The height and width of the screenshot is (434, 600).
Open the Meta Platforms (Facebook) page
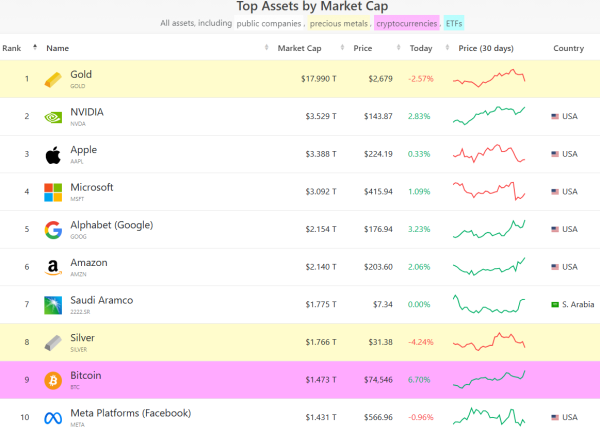coord(130,413)
